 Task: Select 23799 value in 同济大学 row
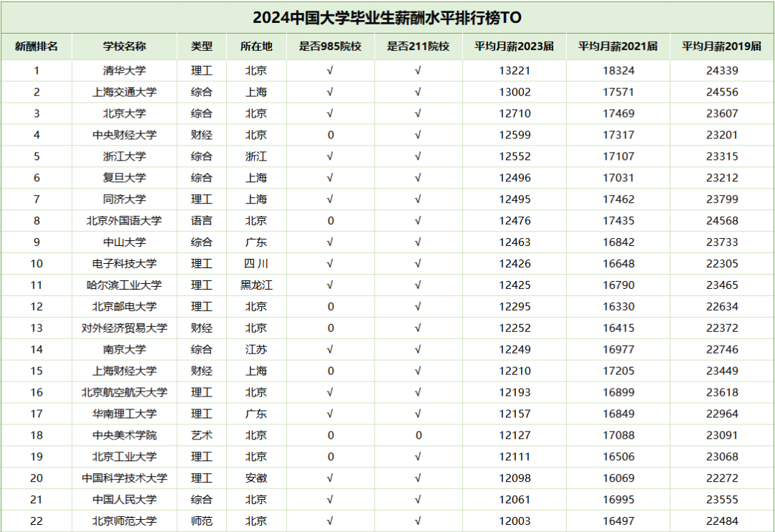coord(722,199)
